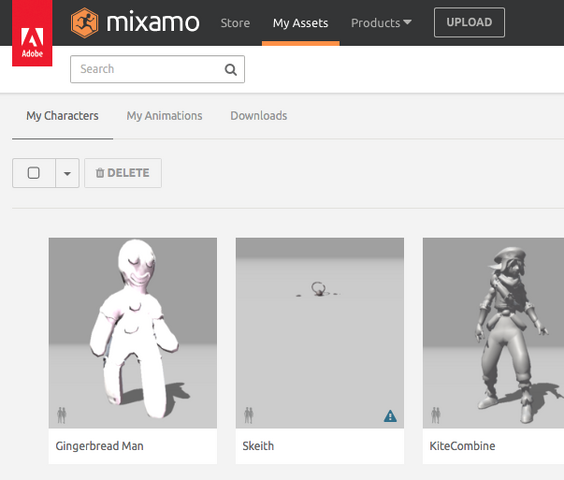
Task: Go to the Store page
Action: (x=235, y=23)
